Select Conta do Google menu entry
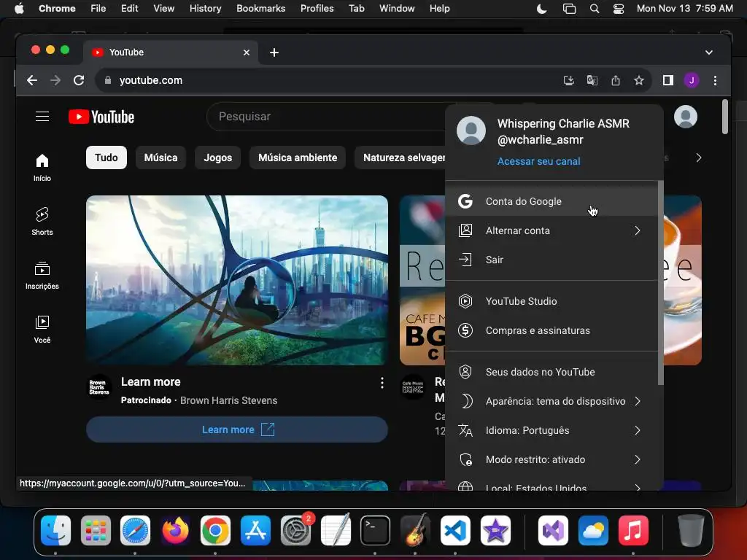 pyautogui.click(x=551, y=201)
